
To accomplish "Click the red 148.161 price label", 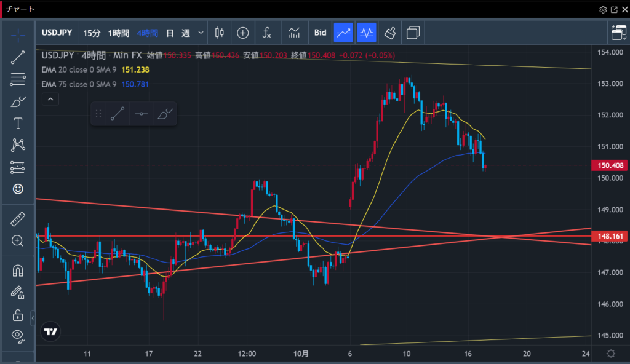I will [x=608, y=235].
